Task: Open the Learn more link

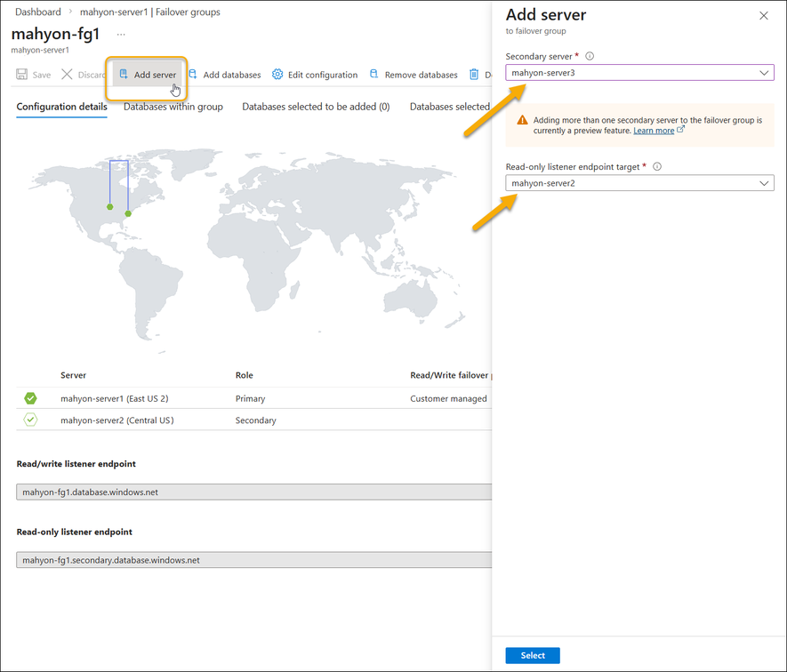Action: (x=654, y=131)
